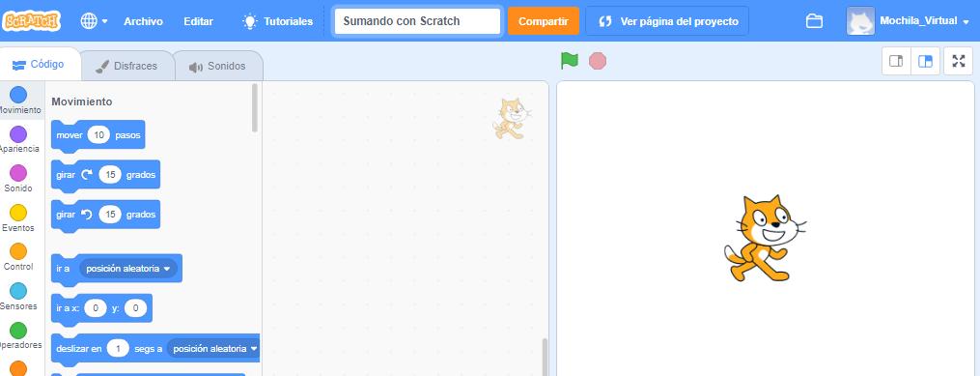Click the lightbulb icon beside Tutoriales
980x376 pixels.
(250, 21)
